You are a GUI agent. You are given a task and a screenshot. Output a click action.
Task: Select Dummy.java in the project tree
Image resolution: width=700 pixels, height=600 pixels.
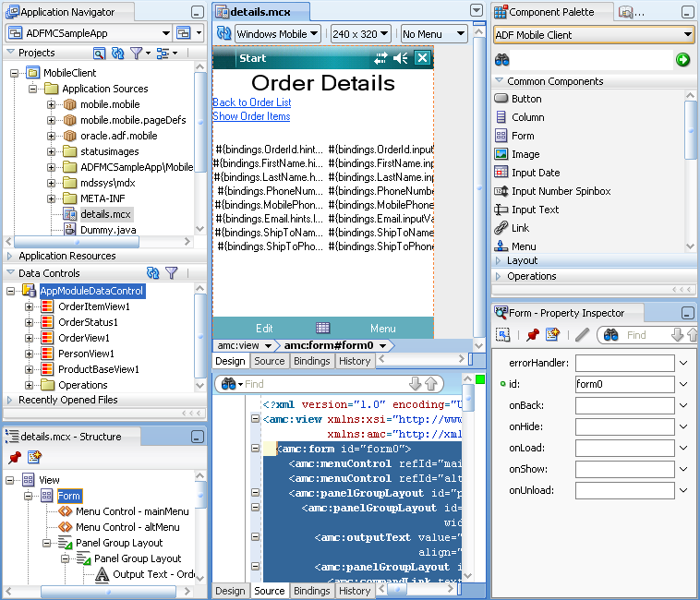(108, 230)
